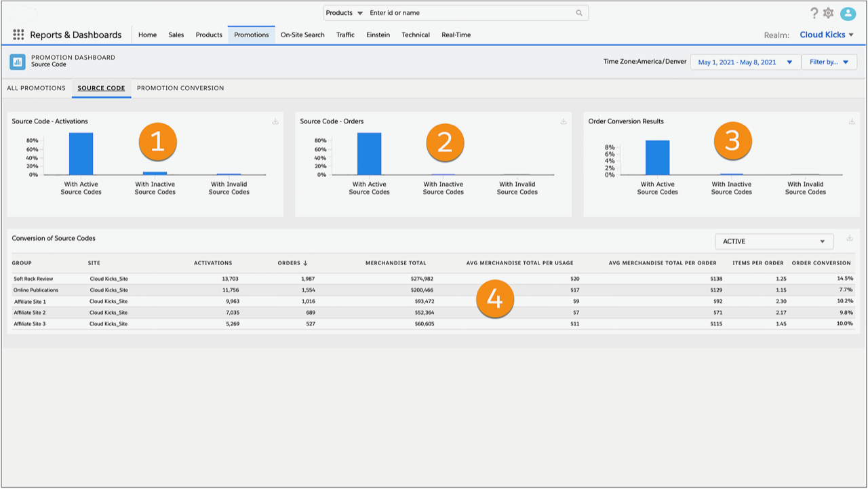
Task: Sort by the Items Per Order header
Action: 758,263
